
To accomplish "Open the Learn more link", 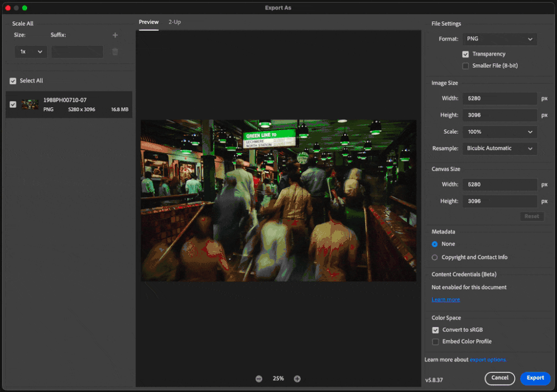I will (445, 300).
